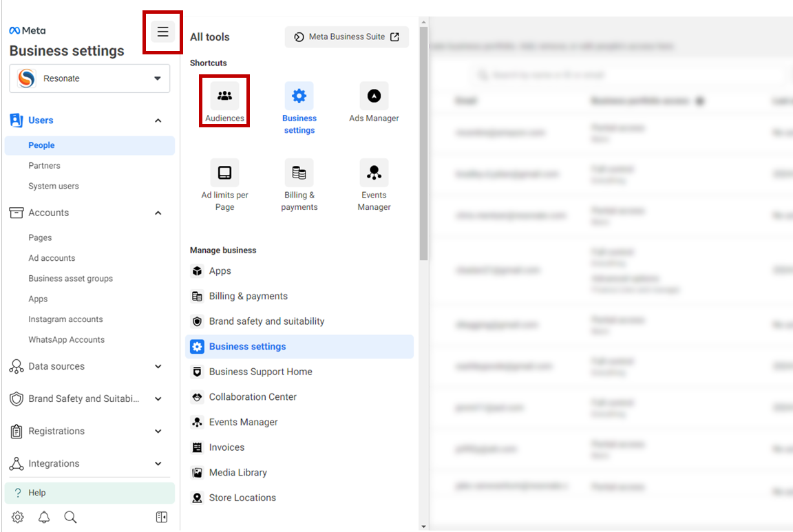Click the Users section icon

pyautogui.click(x=17, y=120)
